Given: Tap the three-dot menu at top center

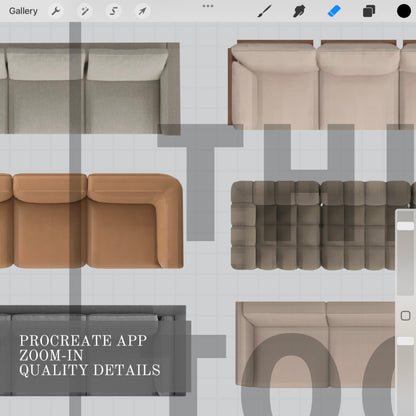Looking at the screenshot, I should (x=208, y=6).
